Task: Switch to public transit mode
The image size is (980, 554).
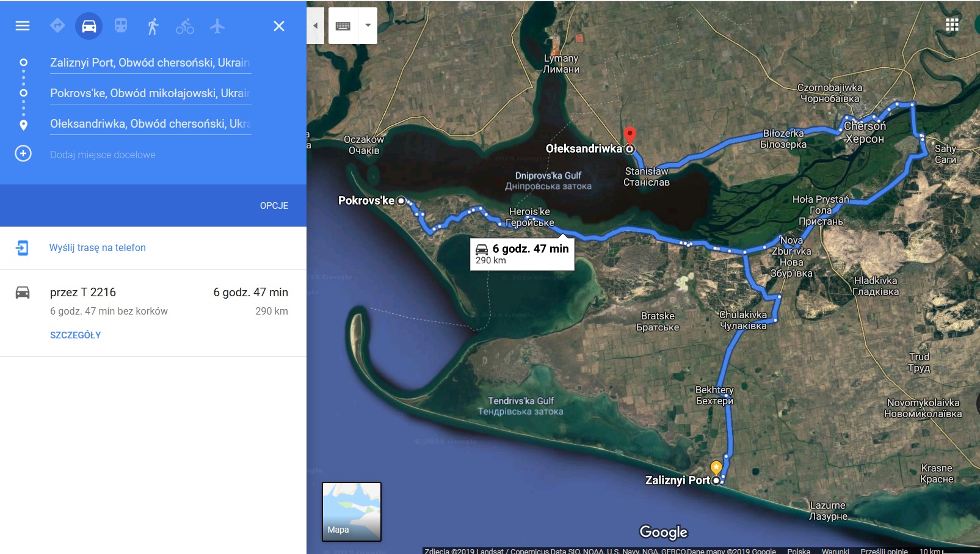Action: pyautogui.click(x=121, y=26)
